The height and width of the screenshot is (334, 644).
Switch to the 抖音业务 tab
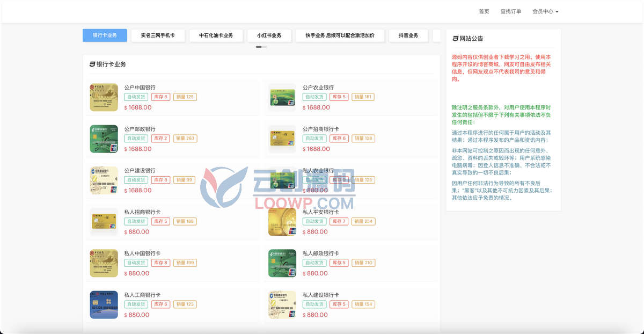point(408,35)
